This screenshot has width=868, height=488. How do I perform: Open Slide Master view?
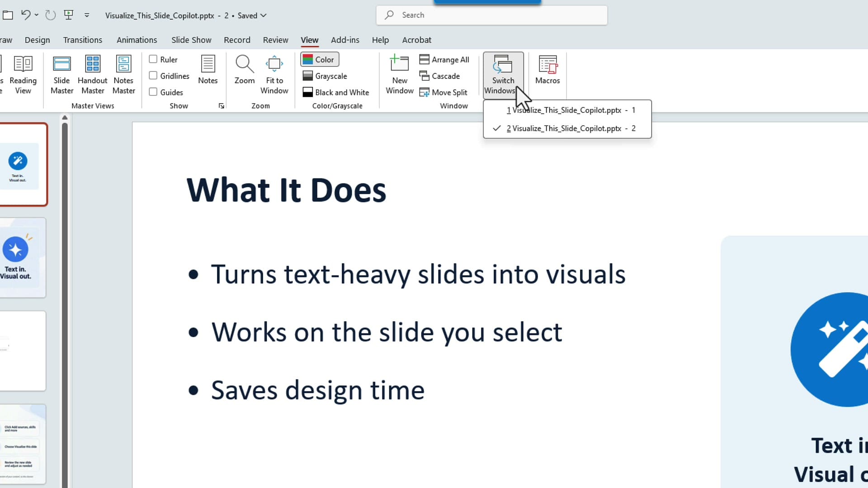pyautogui.click(x=62, y=75)
